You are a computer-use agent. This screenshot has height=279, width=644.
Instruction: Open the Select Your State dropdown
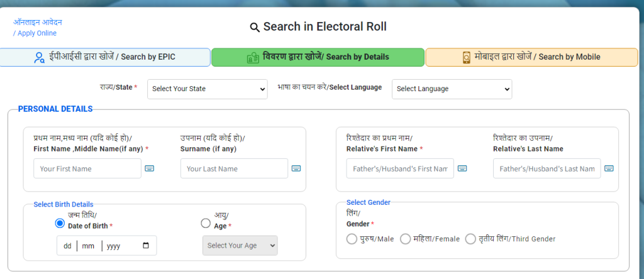(208, 89)
